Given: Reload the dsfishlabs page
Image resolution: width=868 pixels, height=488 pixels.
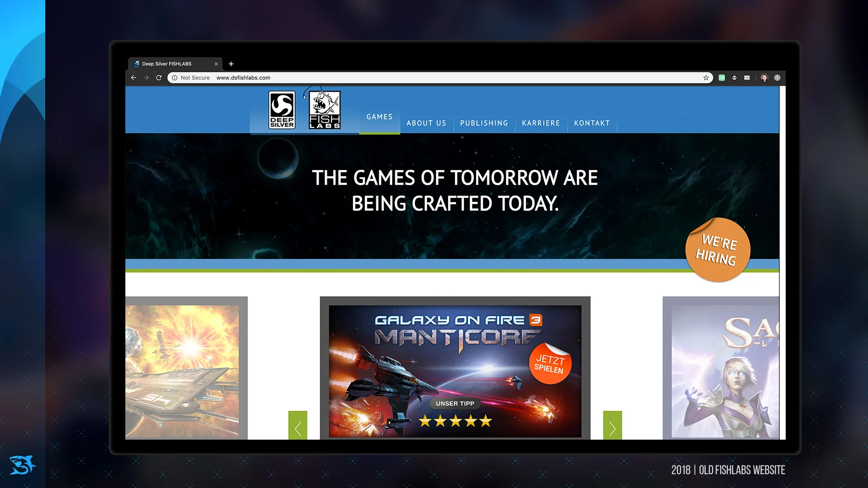Looking at the screenshot, I should [x=159, y=78].
